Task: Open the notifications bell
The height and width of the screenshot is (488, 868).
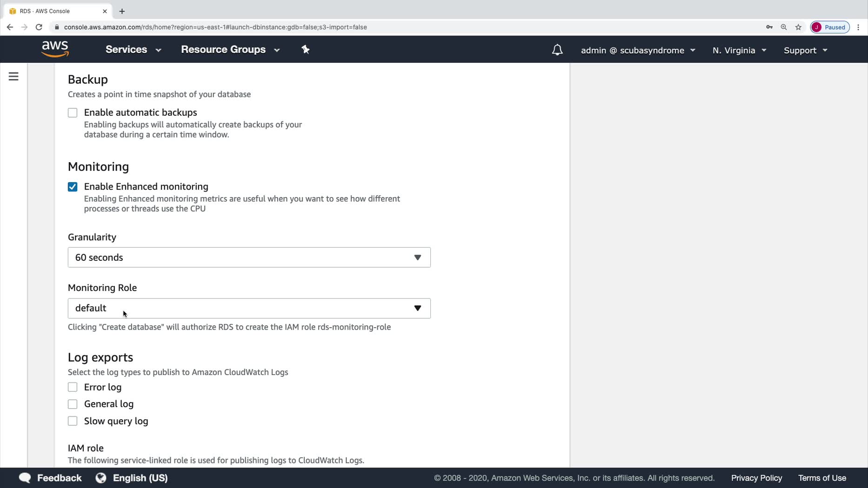Action: pyautogui.click(x=557, y=50)
